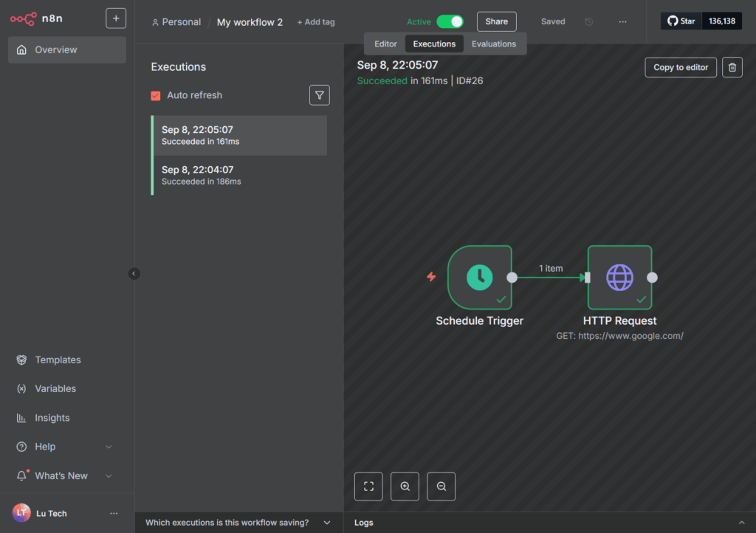Open the Evaluations tab
This screenshot has height=533, width=756.
[494, 44]
